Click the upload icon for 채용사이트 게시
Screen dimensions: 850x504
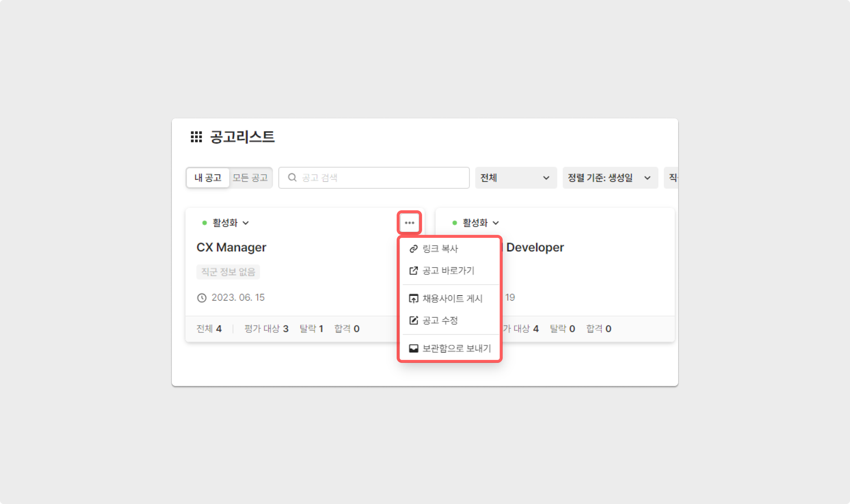click(414, 299)
